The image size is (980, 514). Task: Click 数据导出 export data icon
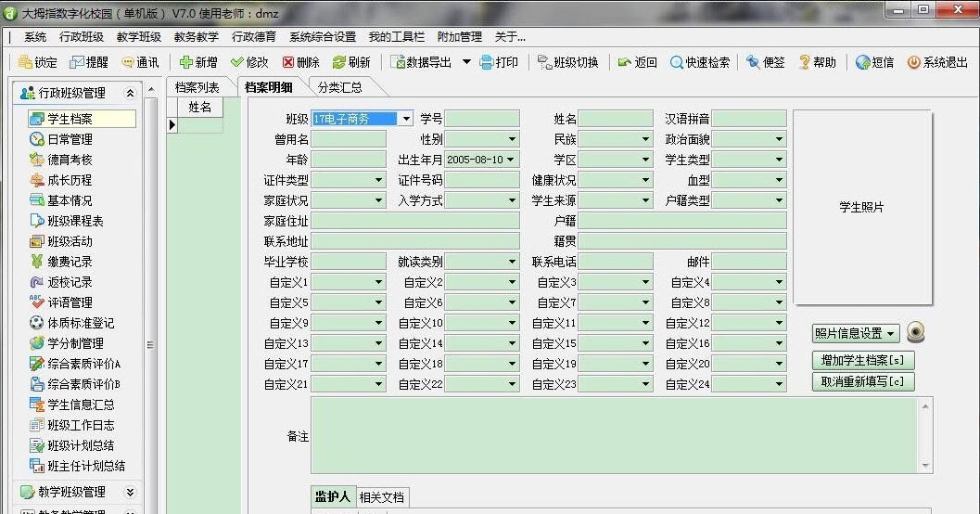(398, 62)
